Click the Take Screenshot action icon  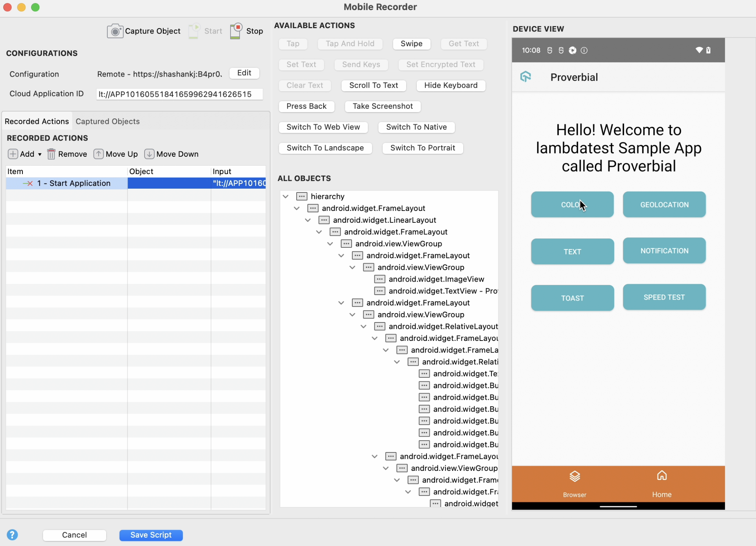coord(383,105)
